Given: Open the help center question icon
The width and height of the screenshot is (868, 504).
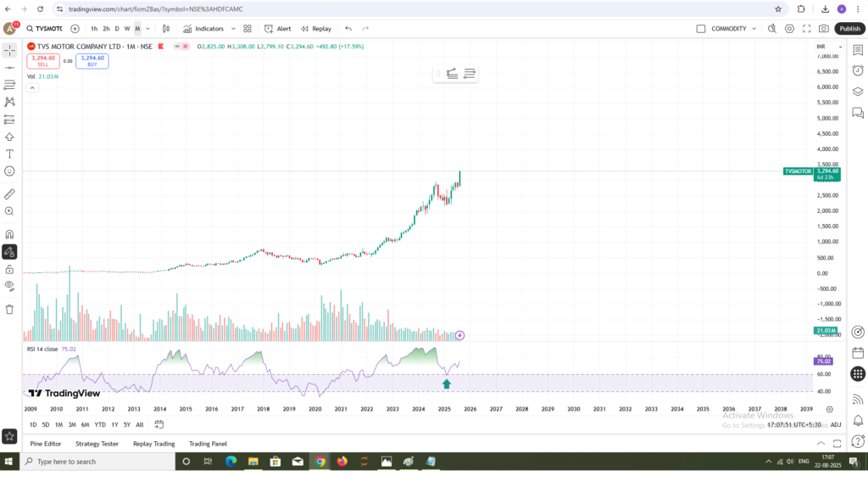Looking at the screenshot, I should pos(858,441).
